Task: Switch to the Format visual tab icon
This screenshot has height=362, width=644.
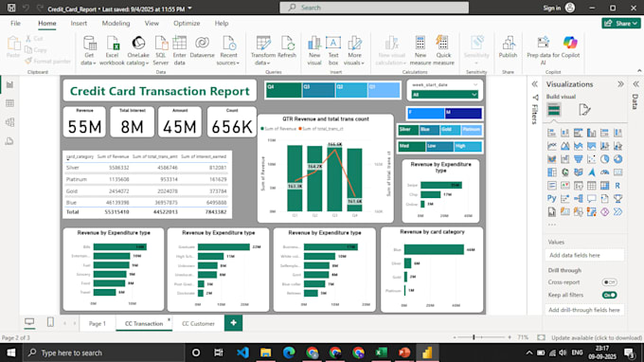Action: click(x=584, y=110)
